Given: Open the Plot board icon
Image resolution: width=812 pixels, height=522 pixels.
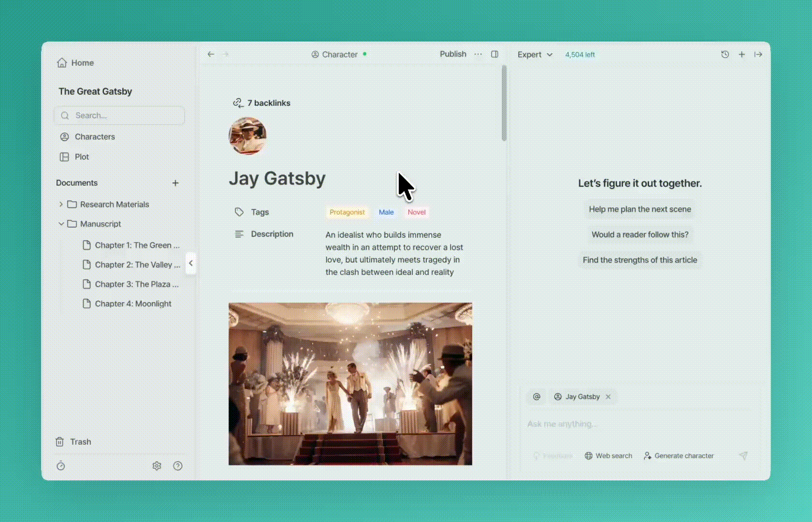Looking at the screenshot, I should click(x=64, y=157).
